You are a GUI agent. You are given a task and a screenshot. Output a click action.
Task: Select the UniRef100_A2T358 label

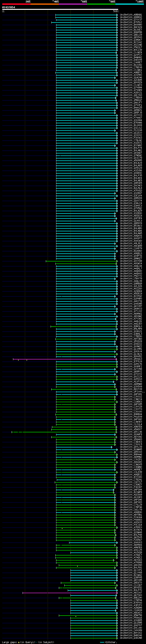[131, 369]
